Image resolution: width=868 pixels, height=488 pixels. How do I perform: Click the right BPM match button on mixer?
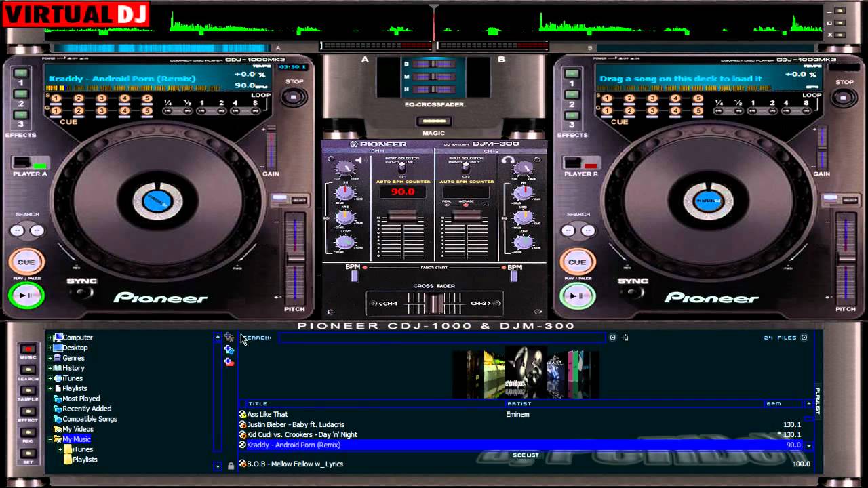514,276
